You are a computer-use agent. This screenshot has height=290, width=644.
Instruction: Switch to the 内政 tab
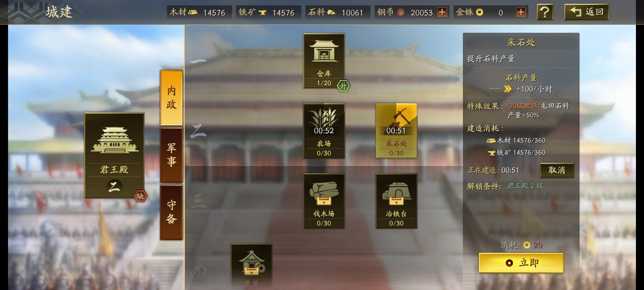point(171,98)
